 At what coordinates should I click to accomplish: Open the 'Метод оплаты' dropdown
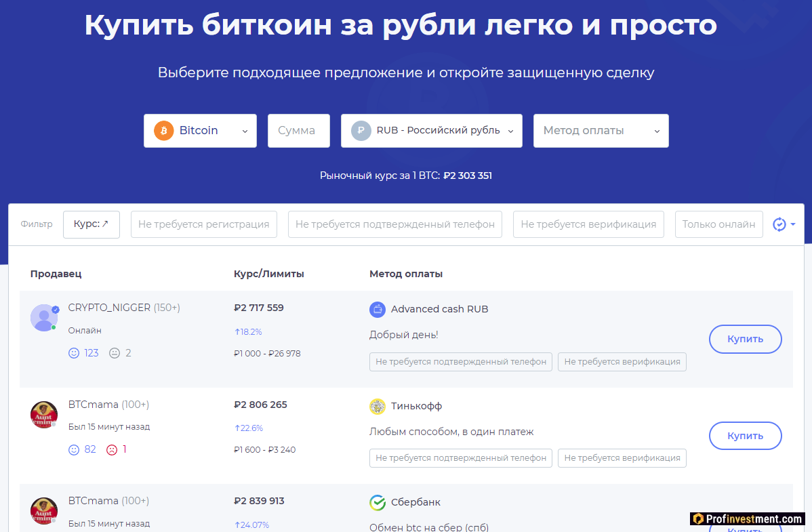[x=601, y=131]
